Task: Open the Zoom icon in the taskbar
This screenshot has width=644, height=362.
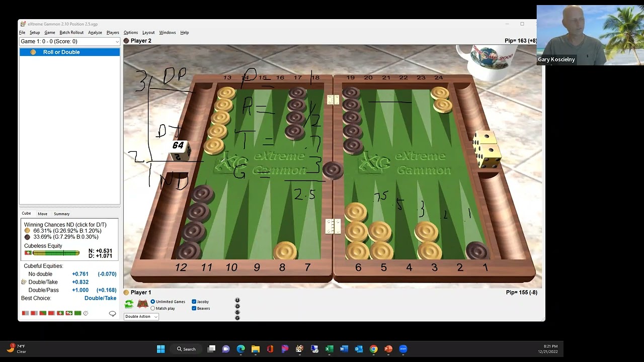Action: tap(403, 349)
